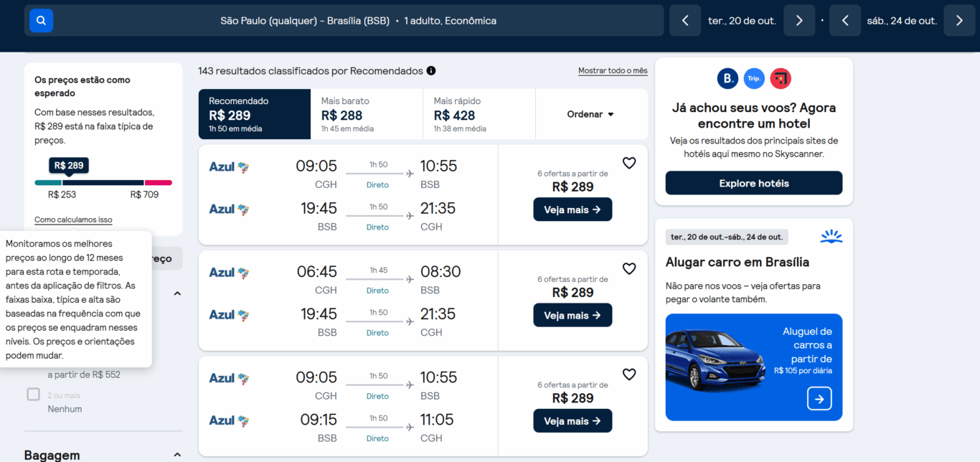The height and width of the screenshot is (462, 980).
Task: Switch to the 'Mais barato' tab
Action: 366,114
